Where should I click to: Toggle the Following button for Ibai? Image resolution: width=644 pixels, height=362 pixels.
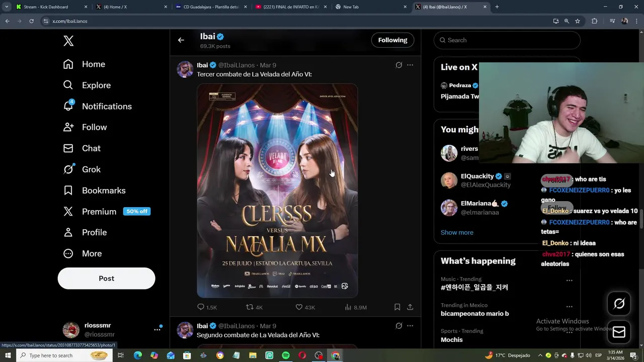[x=392, y=40]
